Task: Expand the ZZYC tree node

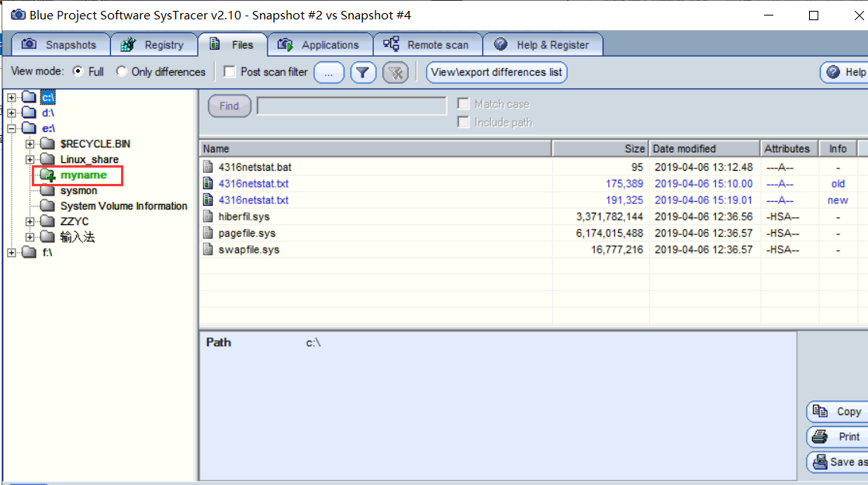Action: click(30, 221)
